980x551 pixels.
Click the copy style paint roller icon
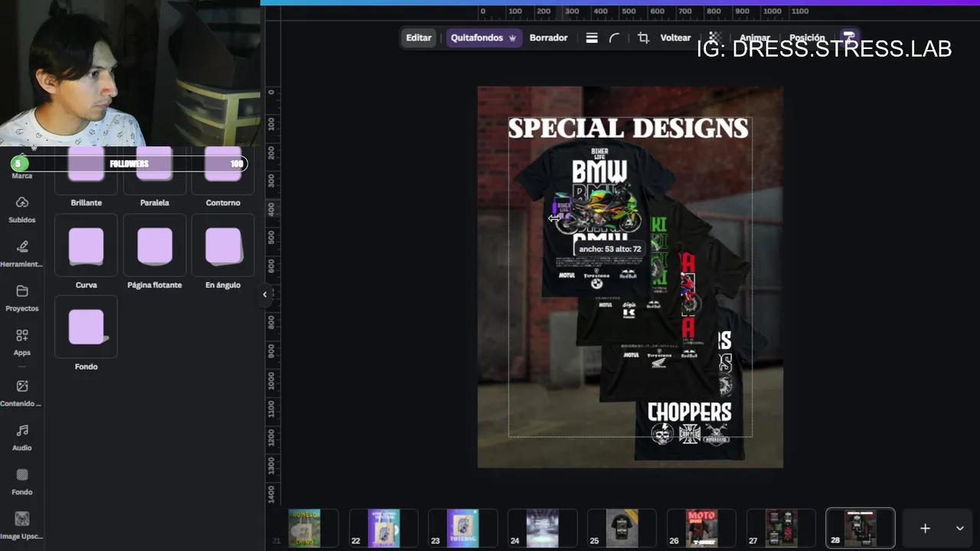tap(848, 37)
